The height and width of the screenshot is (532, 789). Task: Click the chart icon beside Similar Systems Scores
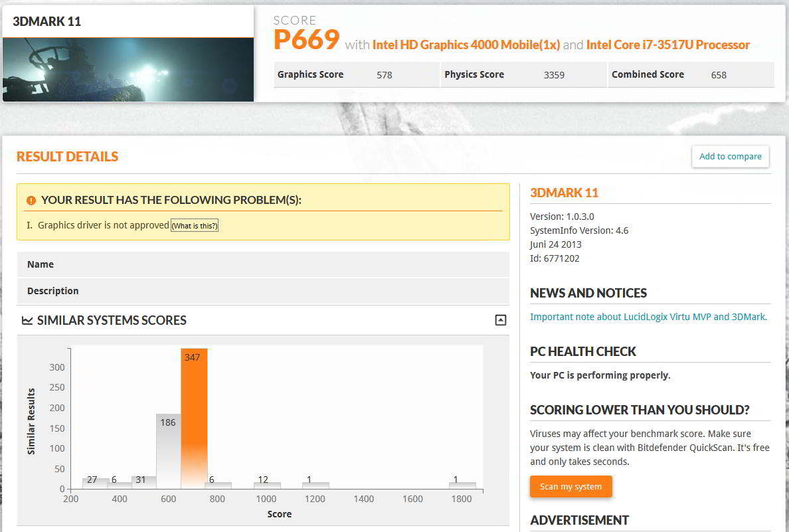(27, 321)
